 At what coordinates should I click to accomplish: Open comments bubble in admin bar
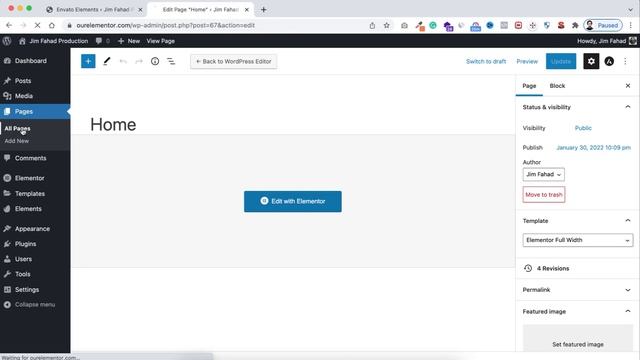point(102,41)
